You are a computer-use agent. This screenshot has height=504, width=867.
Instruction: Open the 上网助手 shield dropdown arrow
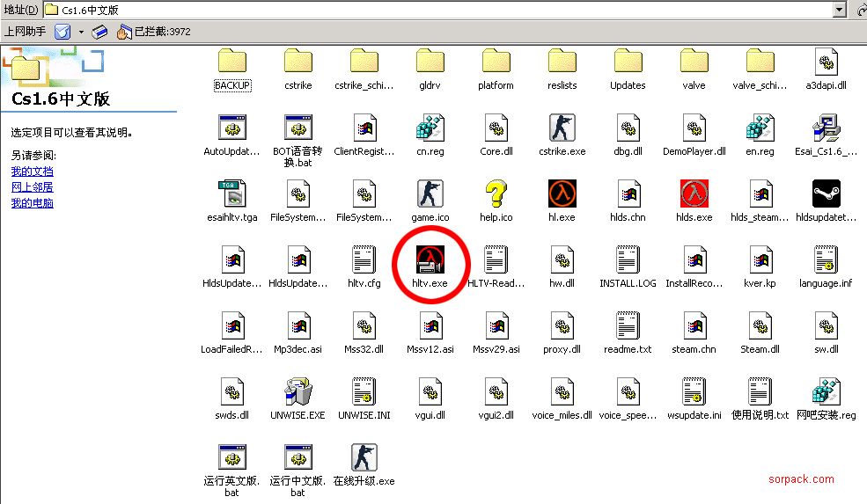[81, 32]
